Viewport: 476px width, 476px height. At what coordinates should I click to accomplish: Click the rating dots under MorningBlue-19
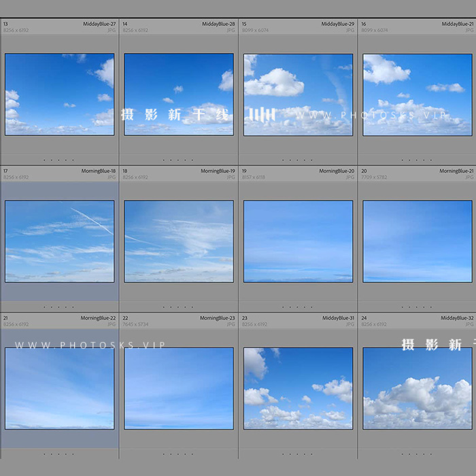point(178,307)
